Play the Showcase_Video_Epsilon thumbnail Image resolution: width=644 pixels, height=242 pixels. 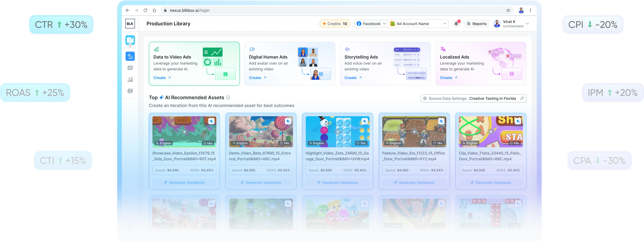coord(184,132)
